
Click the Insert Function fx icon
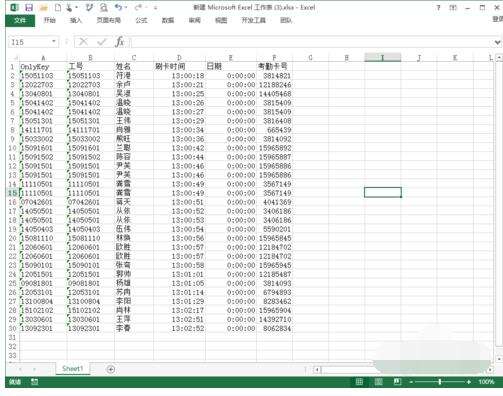click(x=120, y=42)
